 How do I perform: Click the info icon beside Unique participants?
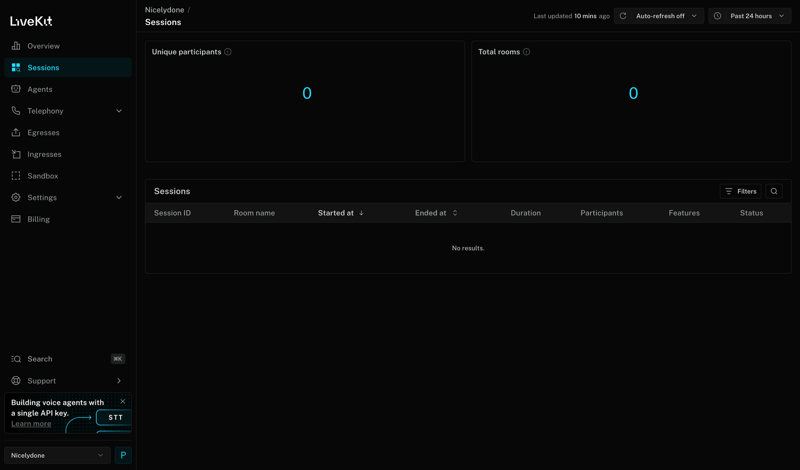pos(228,52)
